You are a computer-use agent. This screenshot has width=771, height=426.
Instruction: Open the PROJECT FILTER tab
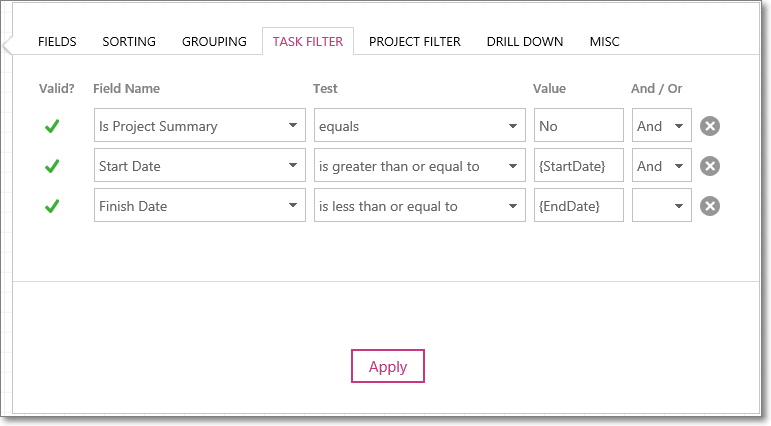coord(415,42)
